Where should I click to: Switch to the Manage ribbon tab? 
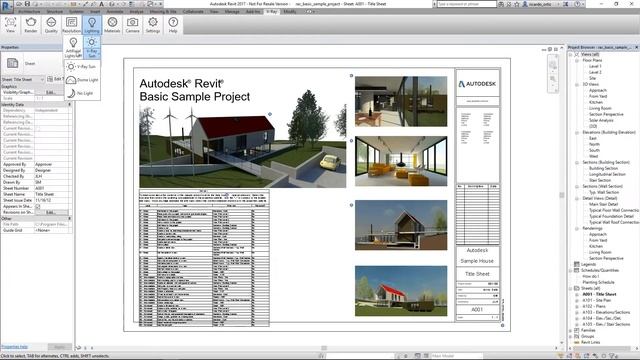(x=232, y=11)
